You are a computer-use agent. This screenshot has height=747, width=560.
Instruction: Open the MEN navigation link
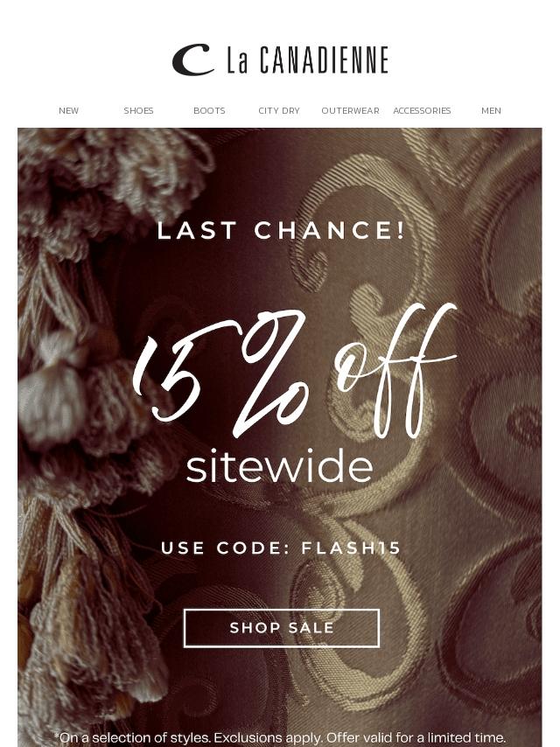click(x=491, y=110)
